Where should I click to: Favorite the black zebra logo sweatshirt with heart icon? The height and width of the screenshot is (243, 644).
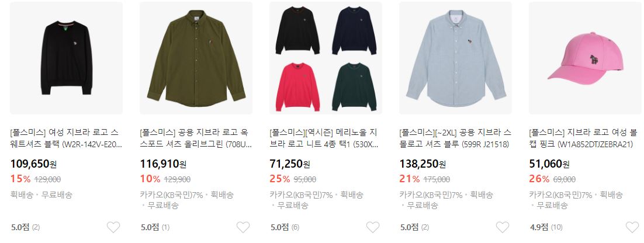[x=113, y=227]
